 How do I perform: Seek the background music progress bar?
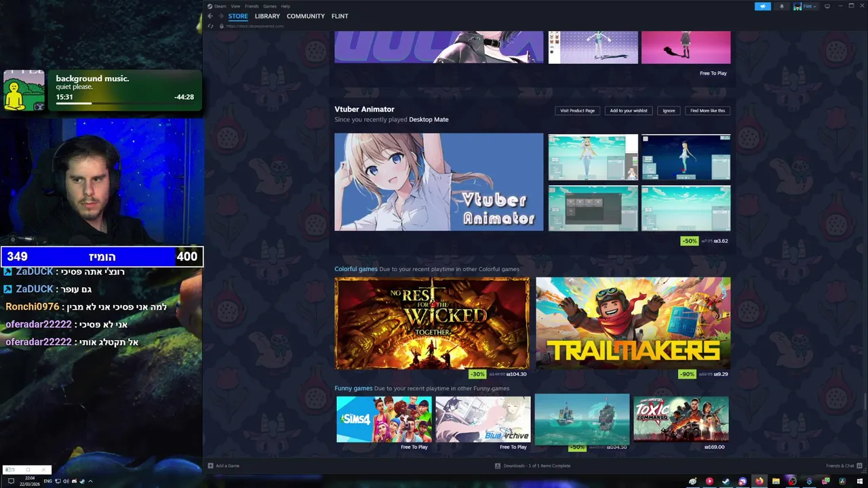(125, 104)
